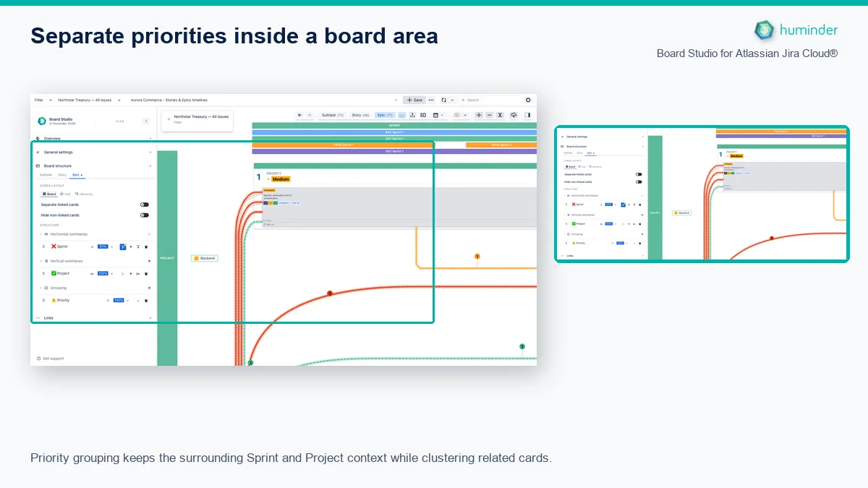Click the refresh sync icon
The width and height of the screenshot is (868, 488).
pos(443,100)
